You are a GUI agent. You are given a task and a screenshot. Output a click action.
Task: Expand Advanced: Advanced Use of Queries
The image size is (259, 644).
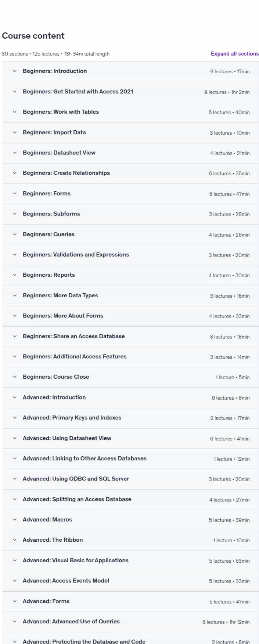pyautogui.click(x=130, y=622)
